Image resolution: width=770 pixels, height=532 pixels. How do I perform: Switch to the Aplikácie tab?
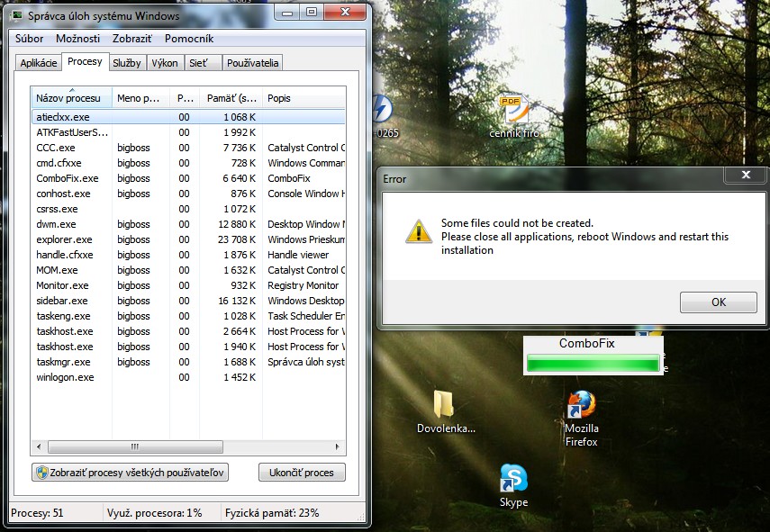click(x=39, y=63)
